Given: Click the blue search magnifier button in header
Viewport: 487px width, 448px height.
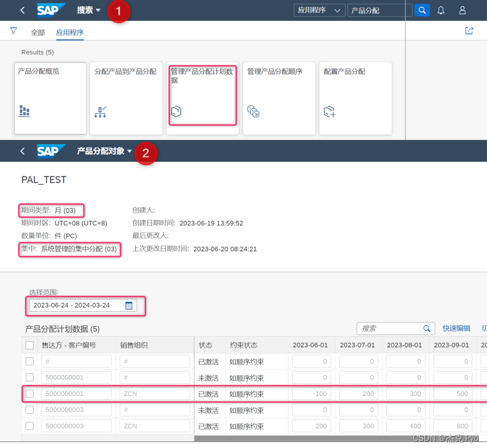Looking at the screenshot, I should (x=422, y=10).
